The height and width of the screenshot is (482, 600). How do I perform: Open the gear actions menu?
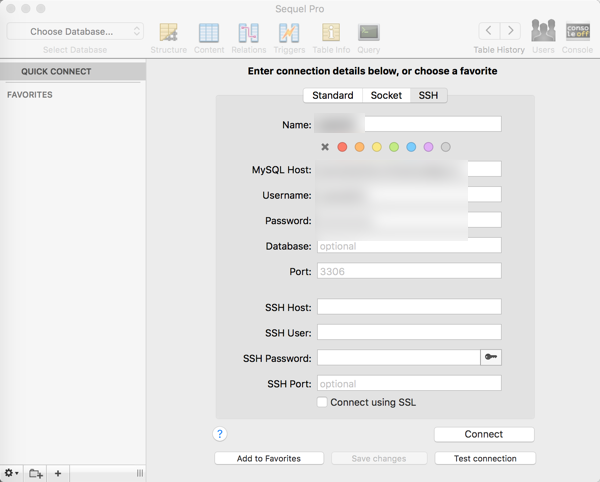coord(11,473)
